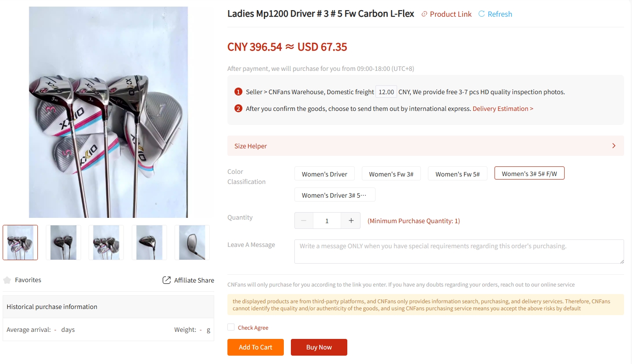Refresh the product page with refresh icon
Image resolution: width=632 pixels, height=364 pixels.
click(480, 14)
